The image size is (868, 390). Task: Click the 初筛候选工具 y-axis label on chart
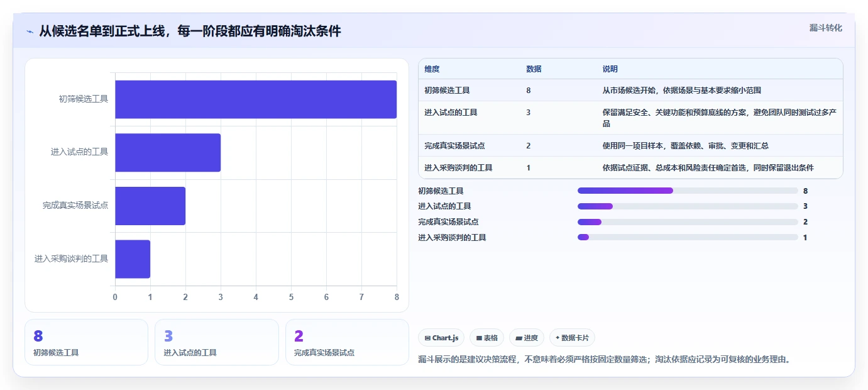coord(84,99)
